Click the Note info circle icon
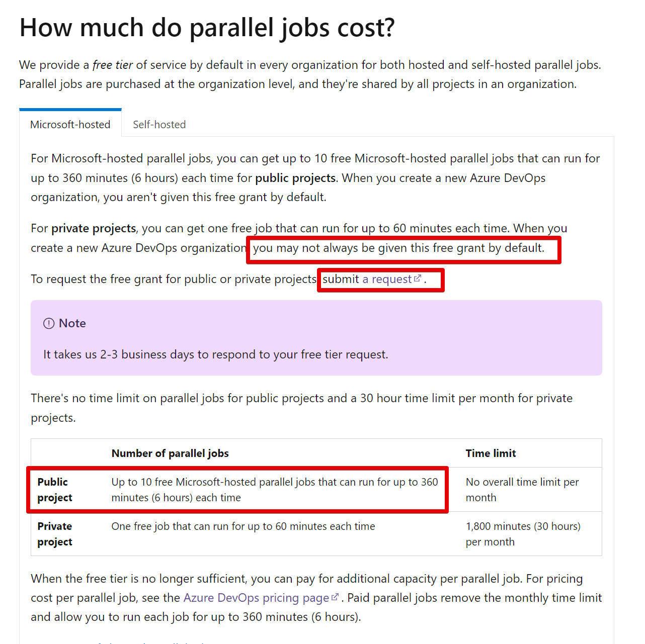The image size is (645, 644). pos(49,323)
